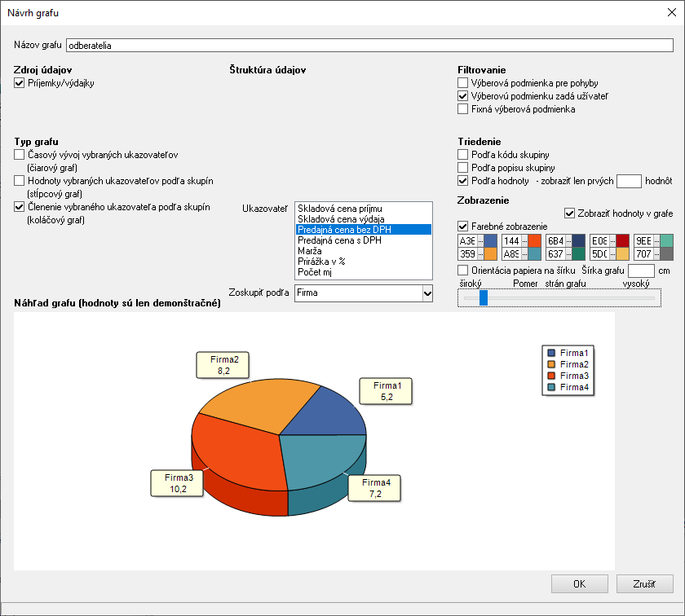Open color picker for the blue A3E color
The image size is (685, 616).
[x=480, y=241]
